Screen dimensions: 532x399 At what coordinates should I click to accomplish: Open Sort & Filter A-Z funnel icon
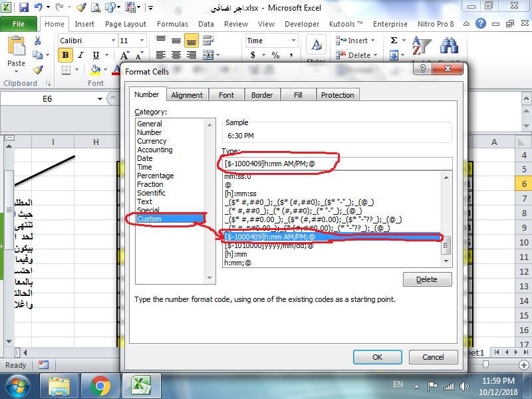(421, 45)
